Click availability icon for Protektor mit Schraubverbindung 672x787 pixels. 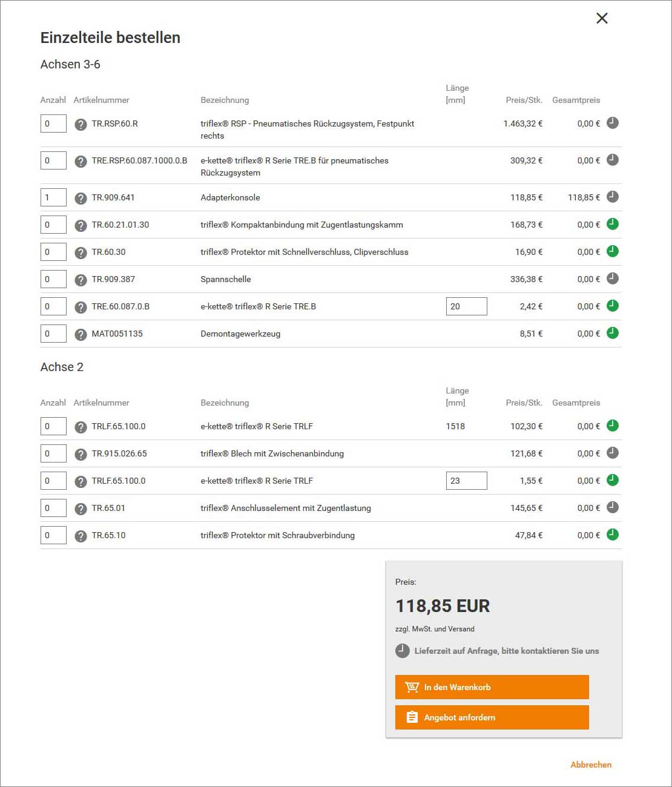[613, 535]
